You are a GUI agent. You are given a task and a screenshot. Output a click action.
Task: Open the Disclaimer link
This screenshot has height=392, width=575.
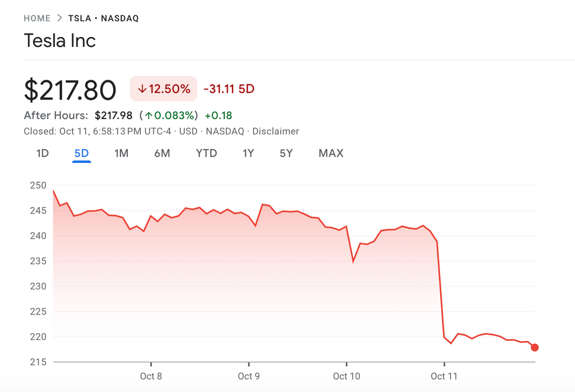[x=276, y=131]
